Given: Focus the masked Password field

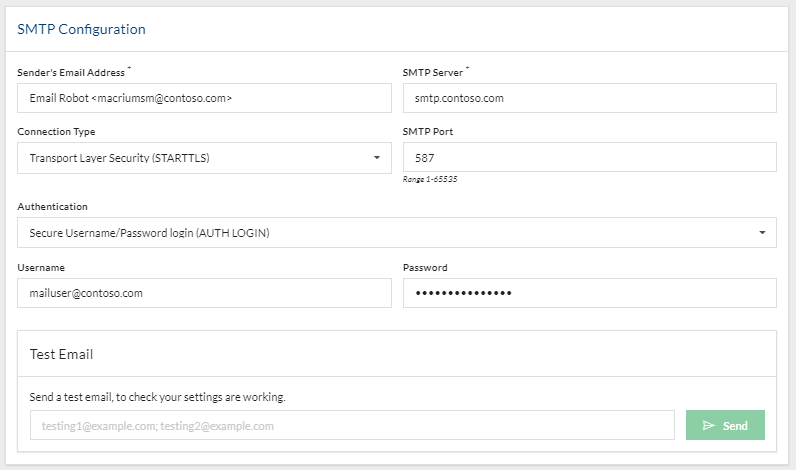Looking at the screenshot, I should point(589,293).
